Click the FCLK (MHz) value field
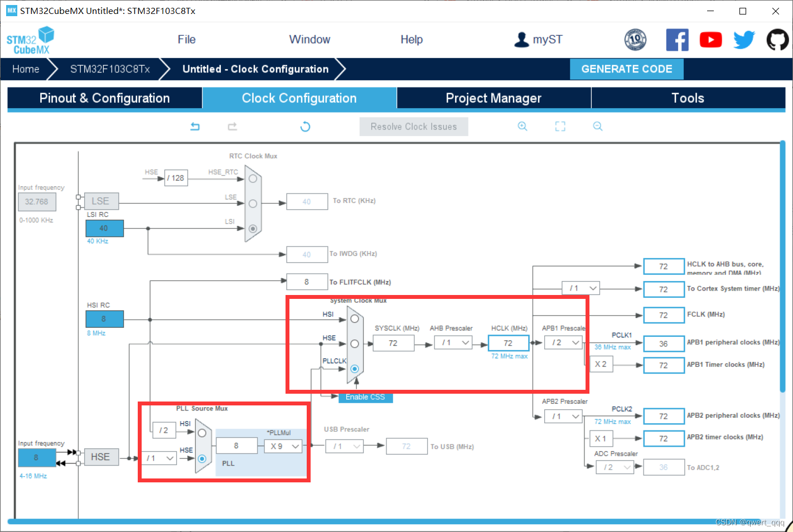 click(x=664, y=315)
